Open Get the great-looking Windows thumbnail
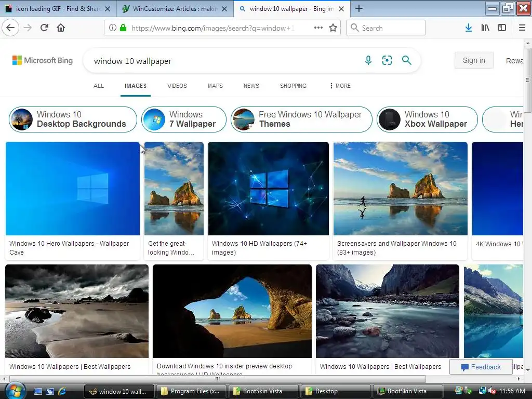The image size is (532, 399). [174, 188]
